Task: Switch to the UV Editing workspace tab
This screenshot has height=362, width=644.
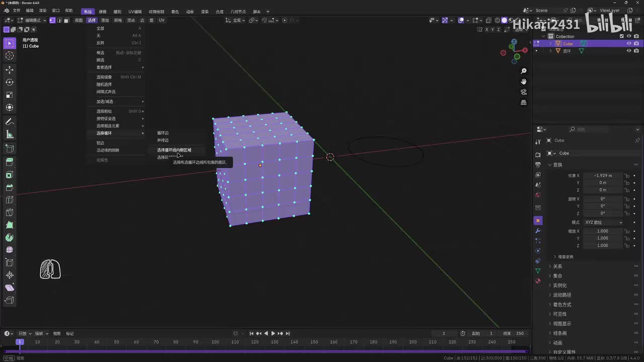Action: (135, 11)
